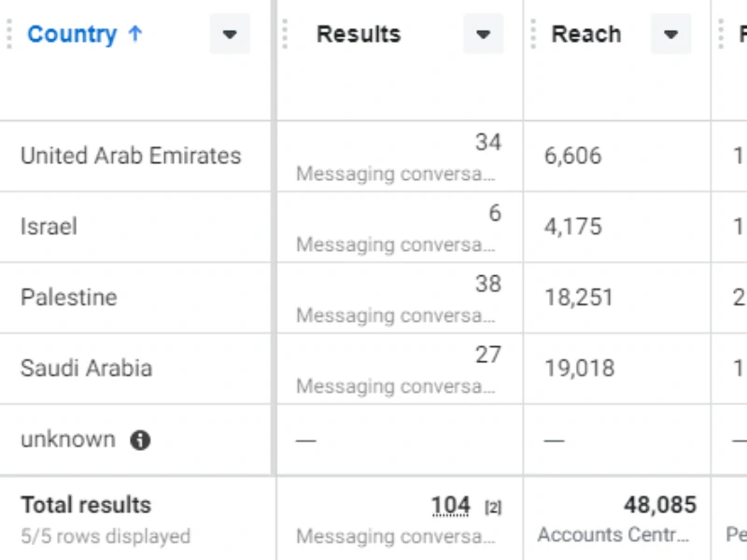Click the sort arrow beside Country header

point(135,34)
